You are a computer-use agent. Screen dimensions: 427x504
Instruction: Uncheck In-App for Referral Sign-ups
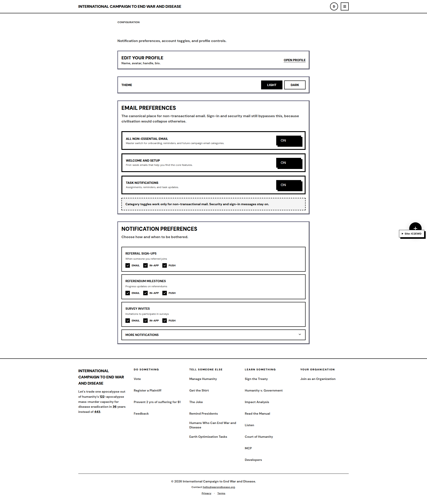145,265
